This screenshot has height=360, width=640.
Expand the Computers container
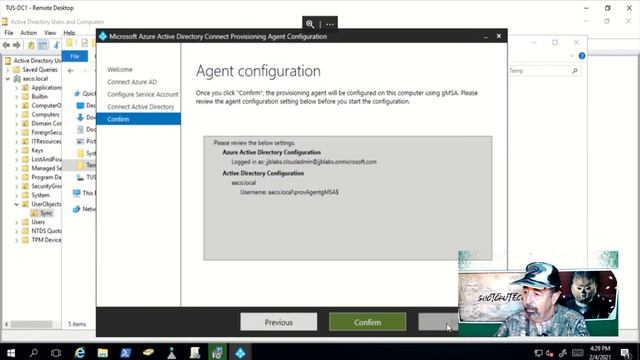pyautogui.click(x=16, y=115)
